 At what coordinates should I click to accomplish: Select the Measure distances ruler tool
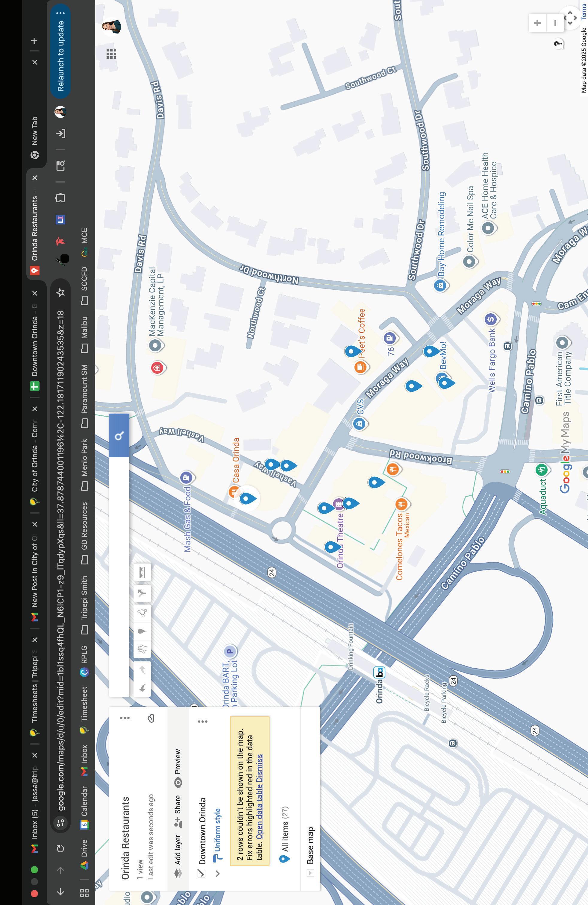142,572
